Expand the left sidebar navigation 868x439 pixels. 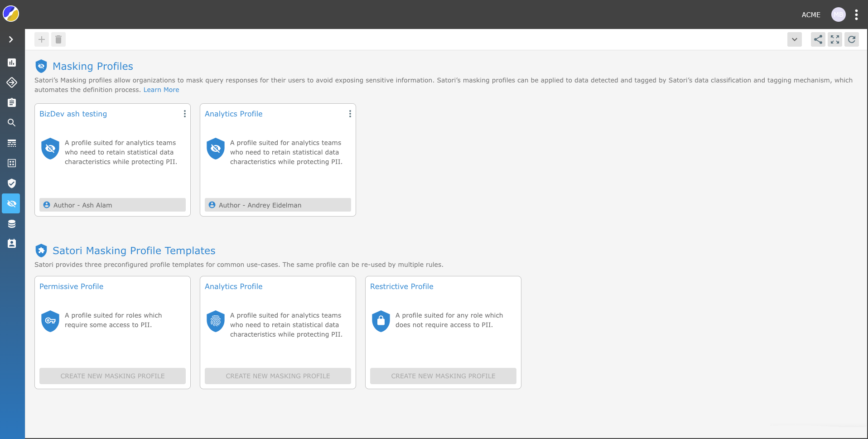coord(11,39)
